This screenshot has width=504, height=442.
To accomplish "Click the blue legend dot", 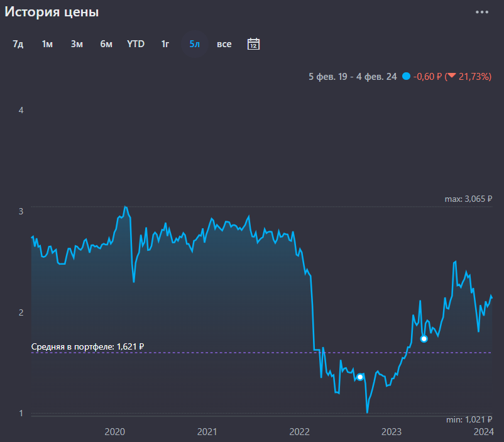I will (406, 77).
